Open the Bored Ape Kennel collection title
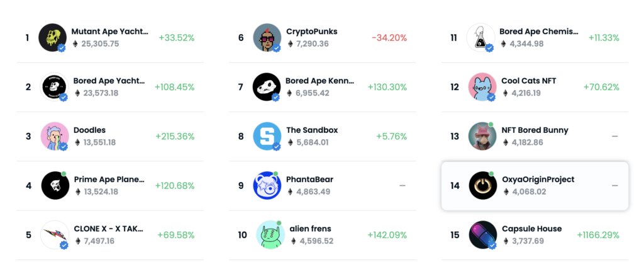644x269 pixels. tap(319, 81)
